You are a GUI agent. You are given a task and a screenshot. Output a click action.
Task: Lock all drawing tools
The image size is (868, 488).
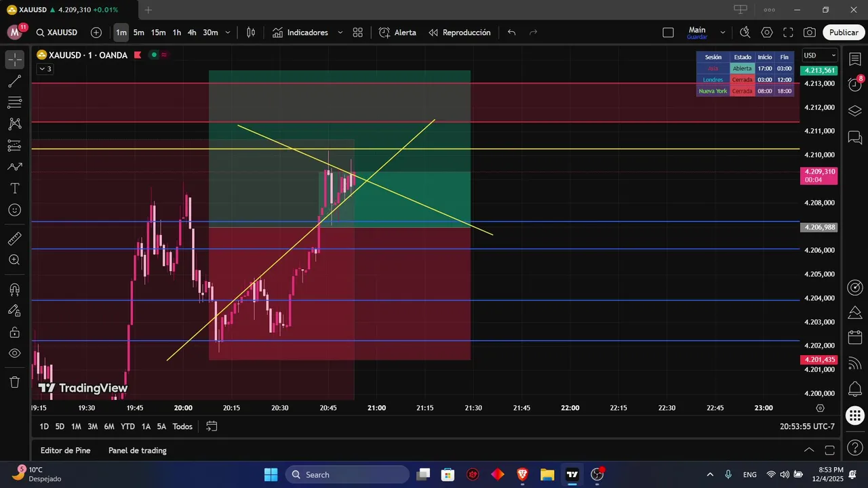(15, 332)
